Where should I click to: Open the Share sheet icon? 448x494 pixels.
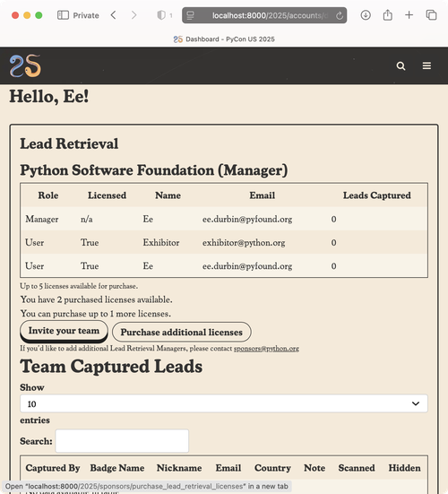click(x=388, y=15)
